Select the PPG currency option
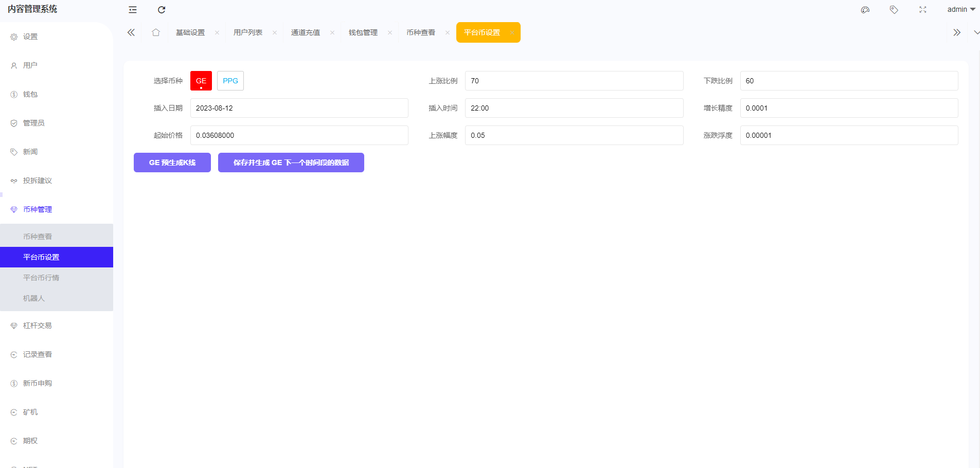Screen dimensions: 980x468 [230, 80]
